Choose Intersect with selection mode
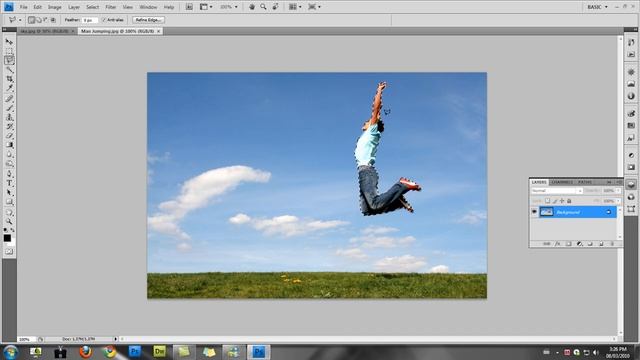Image resolution: width=640 pixels, height=360 pixels. 53,20
